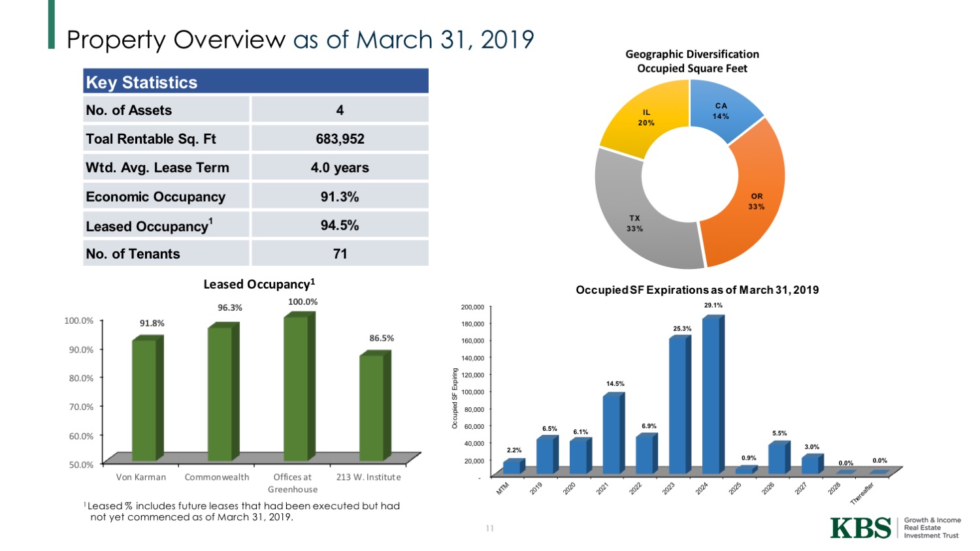The width and height of the screenshot is (980, 551).
Task: Click the Offices at Greenhouse bar
Action: (299, 386)
